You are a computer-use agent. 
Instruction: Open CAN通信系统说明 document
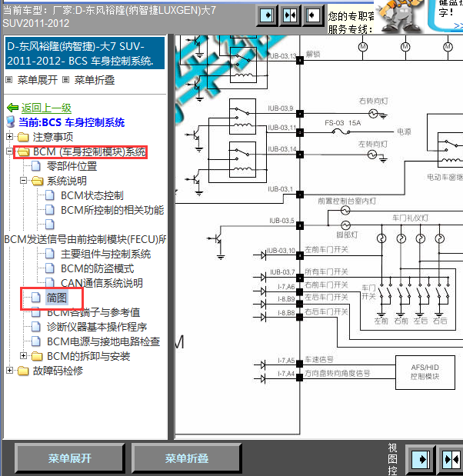tap(102, 283)
